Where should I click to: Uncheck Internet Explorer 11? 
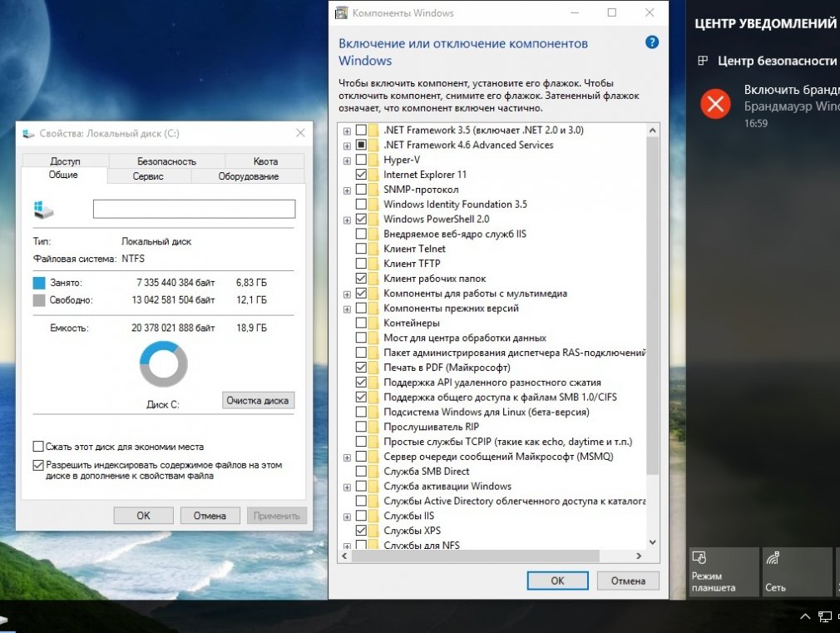tap(361, 175)
